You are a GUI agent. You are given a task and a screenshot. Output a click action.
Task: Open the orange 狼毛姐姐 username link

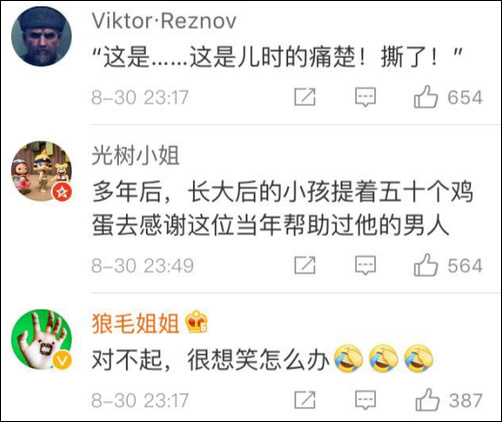tap(136, 323)
